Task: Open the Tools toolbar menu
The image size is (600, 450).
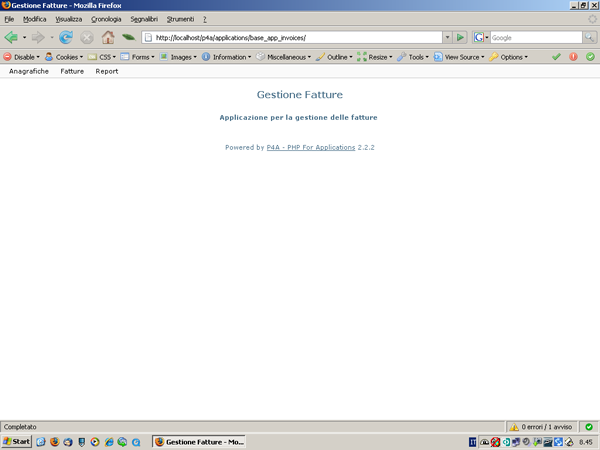Action: point(413,57)
